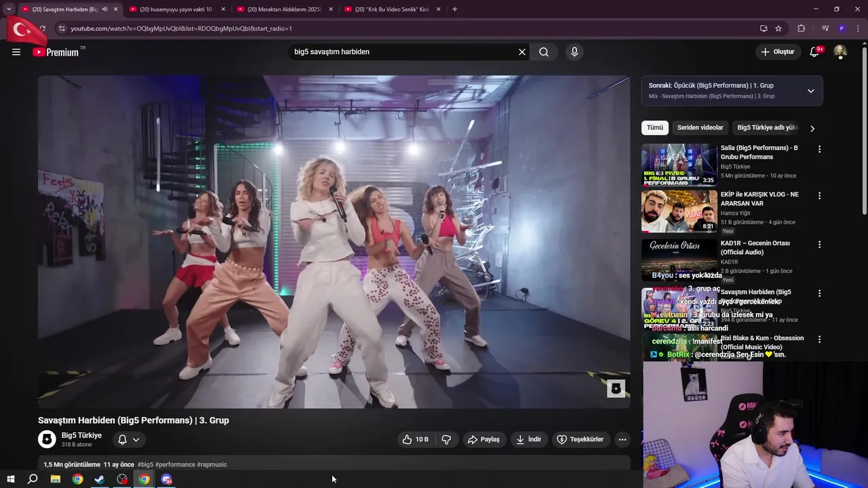Bookmark this page with star icon

click(x=778, y=28)
